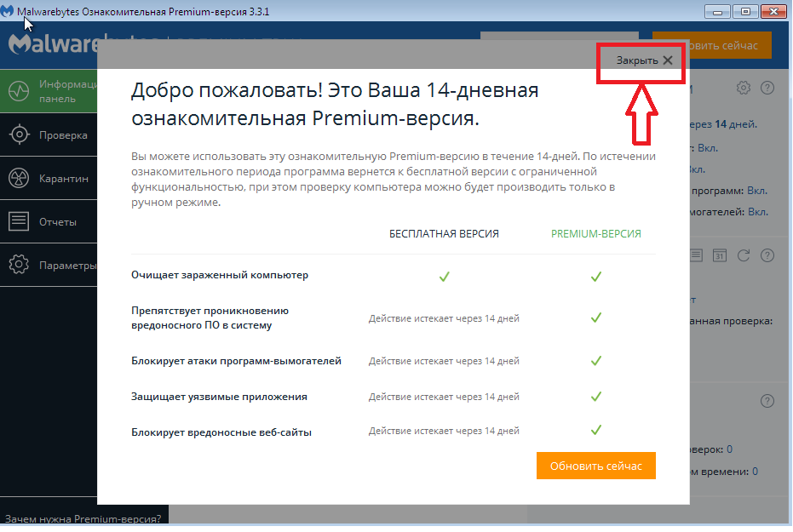Click the help question icon beside top gear
The image size is (793, 532).
click(767, 88)
